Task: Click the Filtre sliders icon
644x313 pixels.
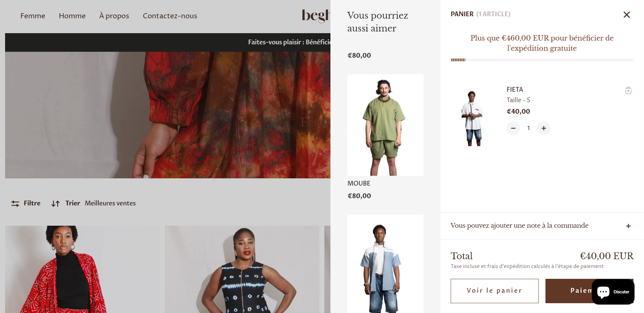Action: tap(15, 203)
